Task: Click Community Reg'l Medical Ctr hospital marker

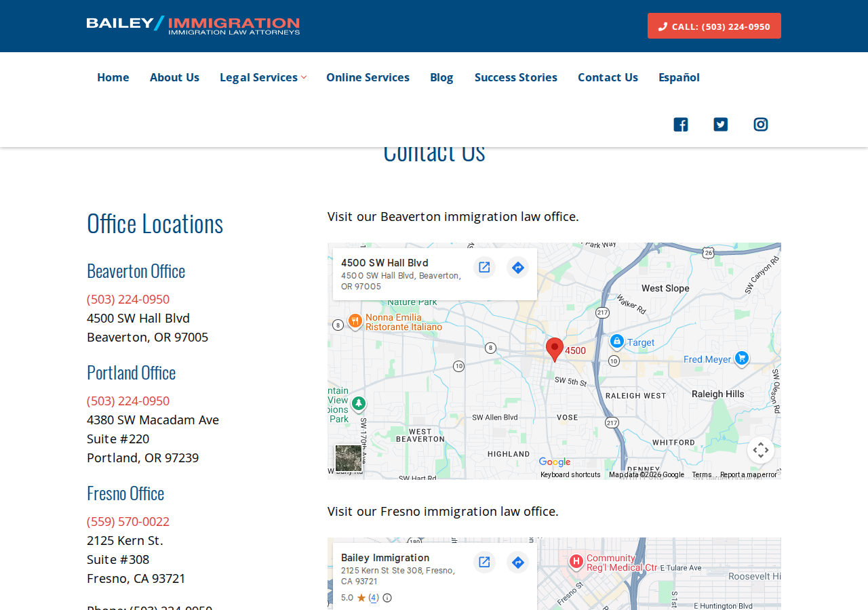Action: coord(576,561)
